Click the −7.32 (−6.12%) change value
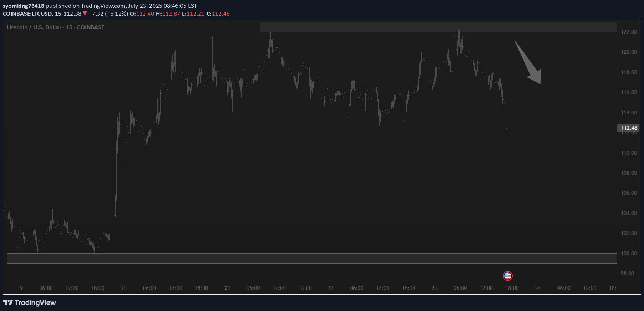This screenshot has width=644, height=311. [x=108, y=14]
